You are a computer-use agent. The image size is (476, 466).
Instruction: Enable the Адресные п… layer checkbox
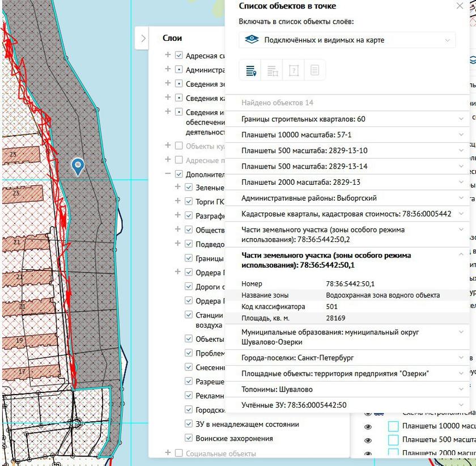[179, 160]
